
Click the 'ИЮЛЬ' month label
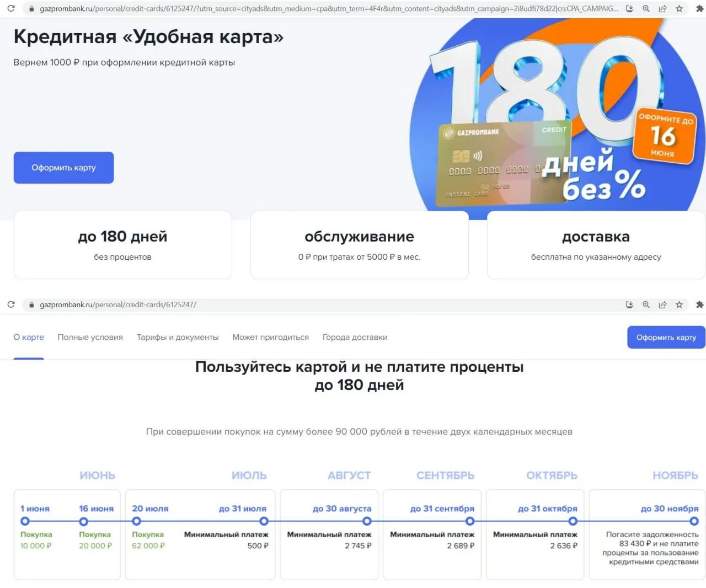249,475
